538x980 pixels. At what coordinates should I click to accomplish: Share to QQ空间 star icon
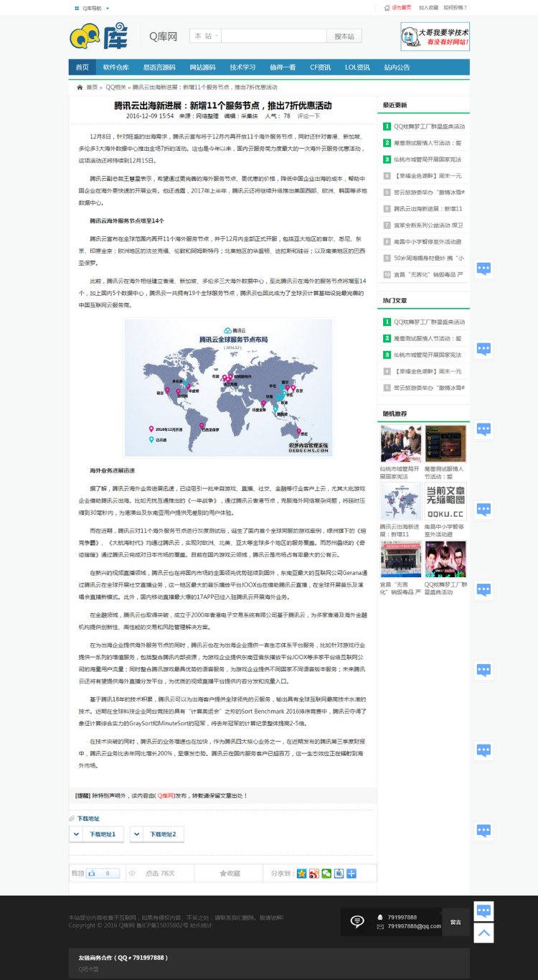click(302, 873)
